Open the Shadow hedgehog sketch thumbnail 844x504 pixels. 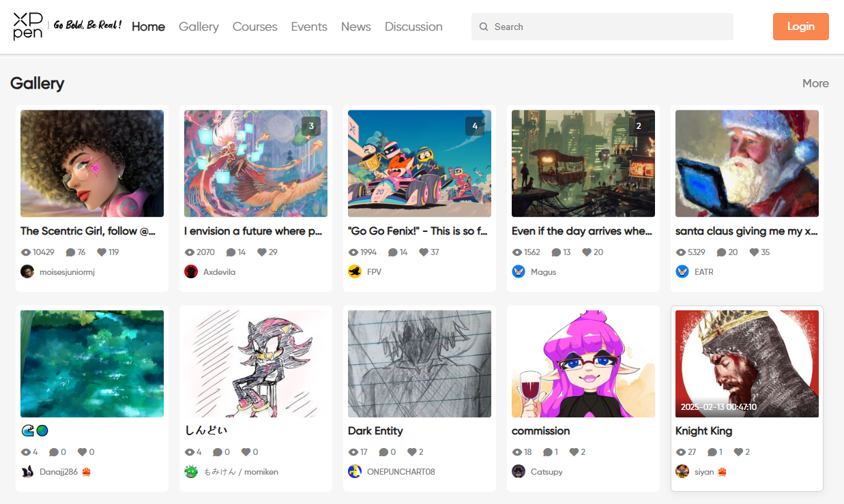click(256, 364)
